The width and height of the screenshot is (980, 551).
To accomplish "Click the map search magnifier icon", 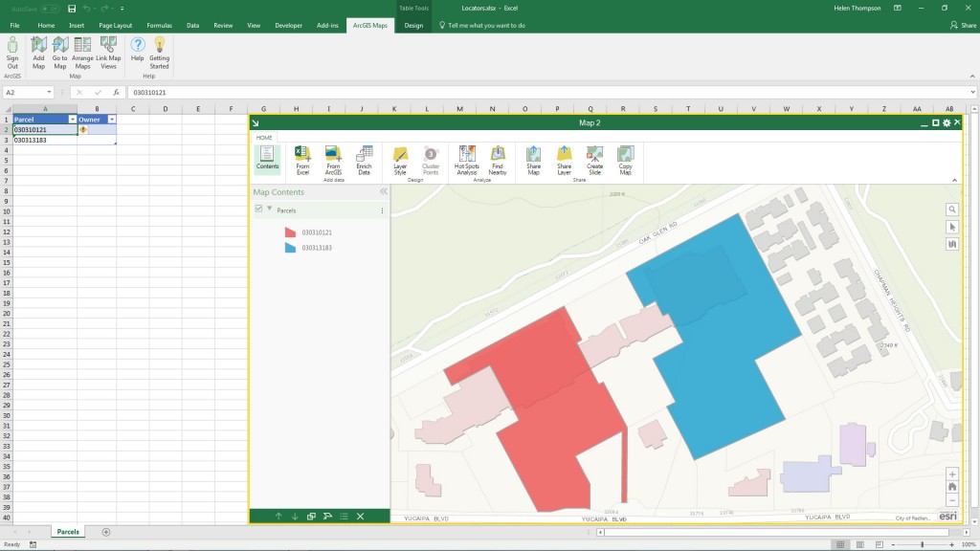I will coord(952,209).
